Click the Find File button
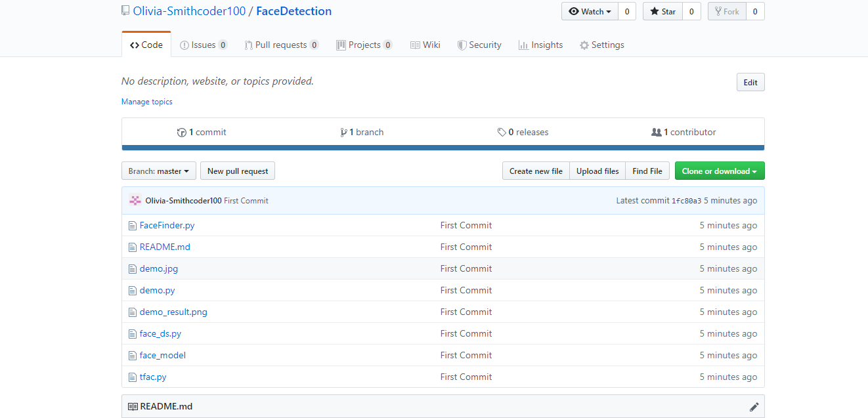Viewport: 868px width, 418px height. click(x=647, y=171)
